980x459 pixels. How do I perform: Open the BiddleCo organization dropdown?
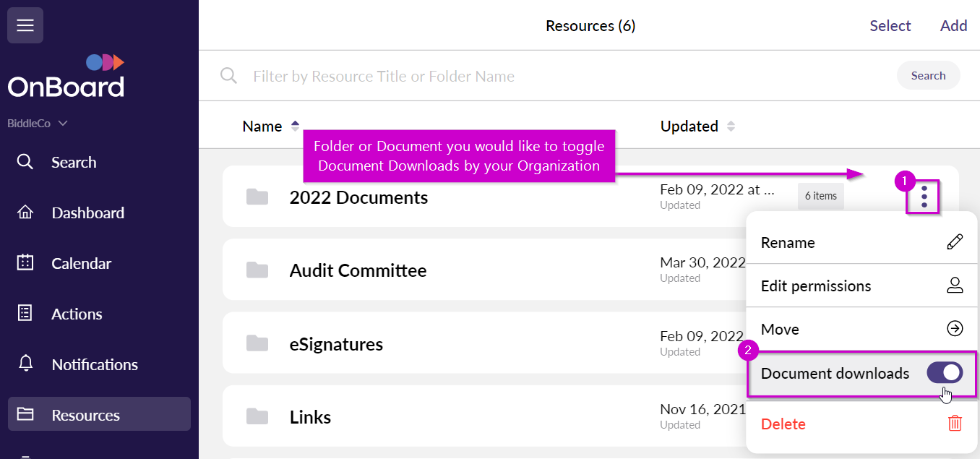click(x=37, y=123)
